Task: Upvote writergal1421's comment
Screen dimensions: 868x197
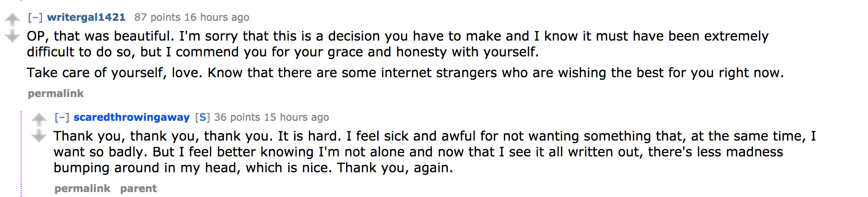Action: click(x=12, y=20)
